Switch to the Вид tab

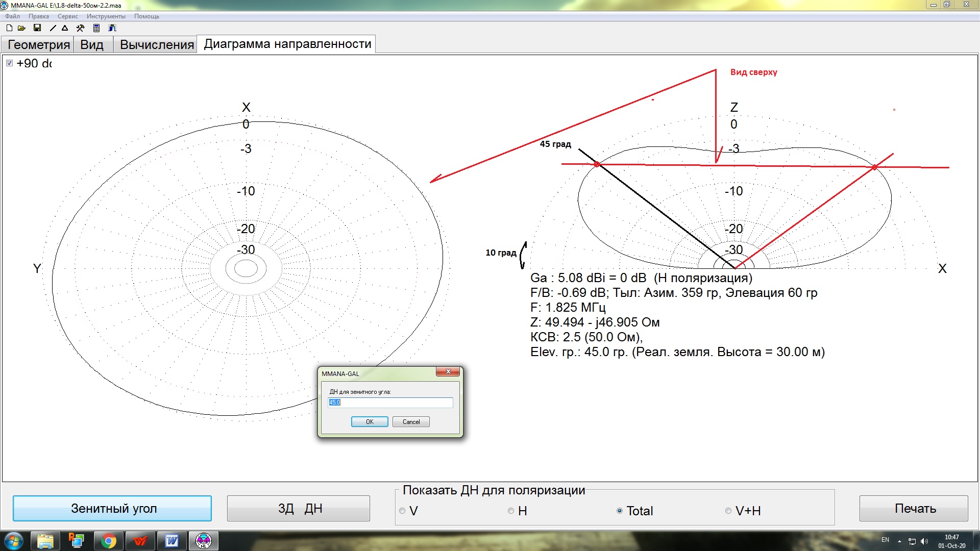(x=92, y=45)
